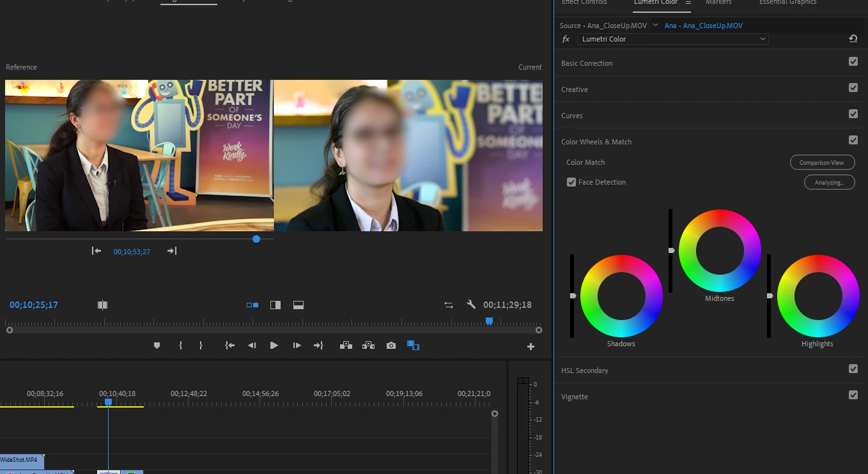Expand the Vignette section
868x474 pixels.
point(575,397)
